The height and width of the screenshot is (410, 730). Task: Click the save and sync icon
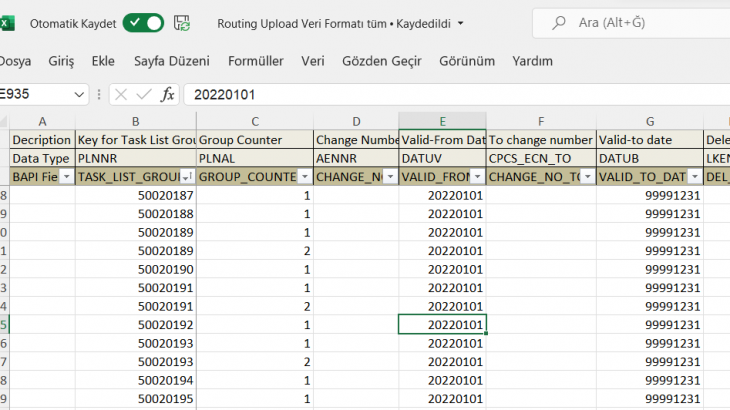[182, 23]
